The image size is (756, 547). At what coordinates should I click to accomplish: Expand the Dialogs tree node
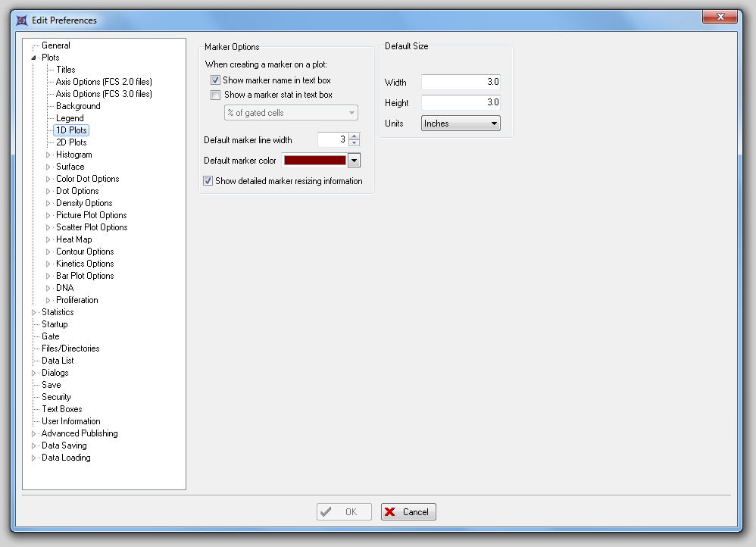[x=33, y=373]
